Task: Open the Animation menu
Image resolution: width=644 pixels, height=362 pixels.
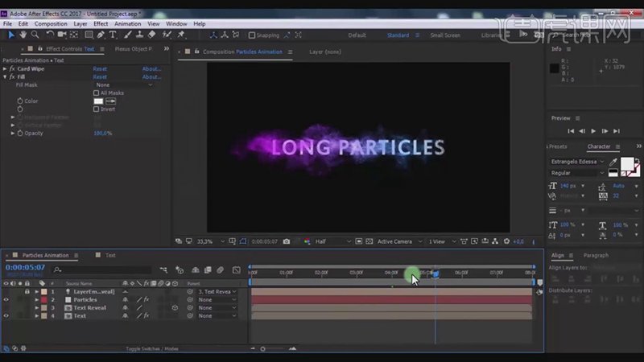Action: click(x=127, y=24)
